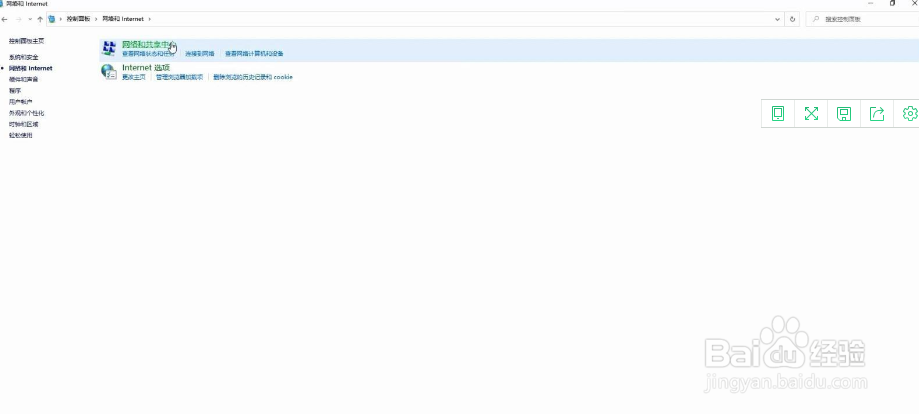Minimize the Control Panel window
The height and width of the screenshot is (414, 919).
[871, 3]
